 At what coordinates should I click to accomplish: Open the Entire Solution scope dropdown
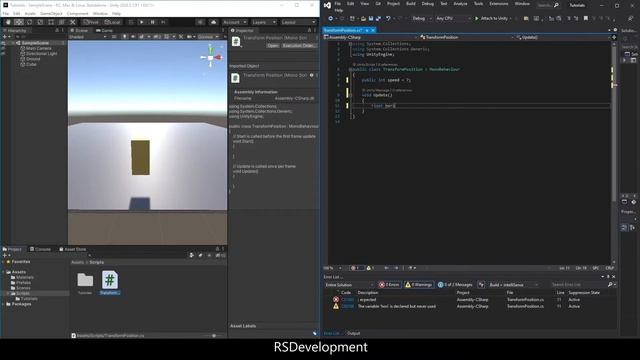coord(349,285)
